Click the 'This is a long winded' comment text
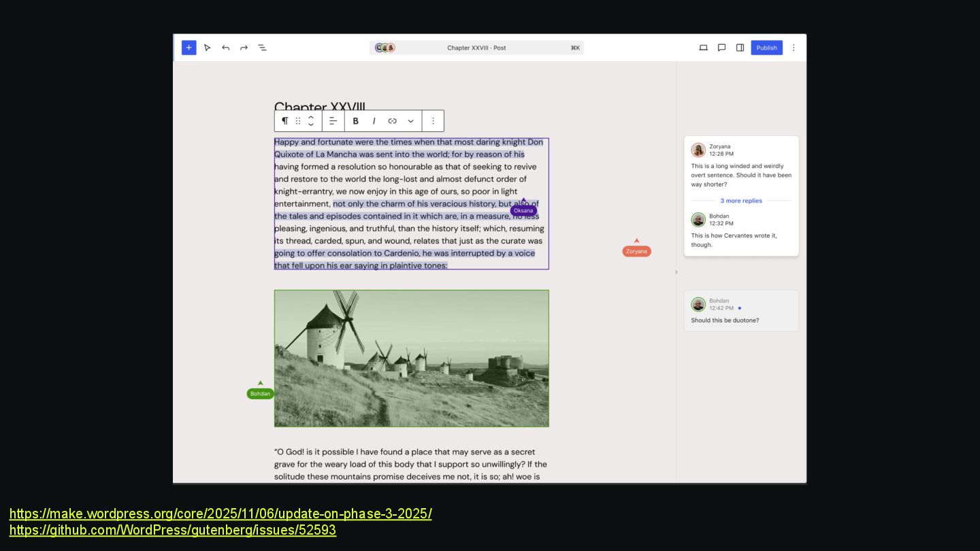This screenshot has width=980, height=551. pyautogui.click(x=741, y=175)
